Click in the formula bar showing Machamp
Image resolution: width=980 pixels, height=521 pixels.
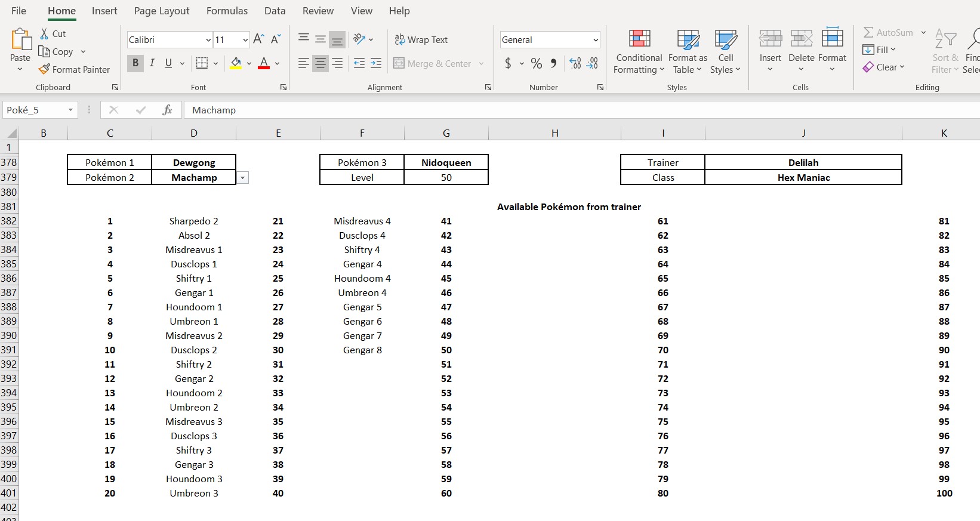point(582,110)
